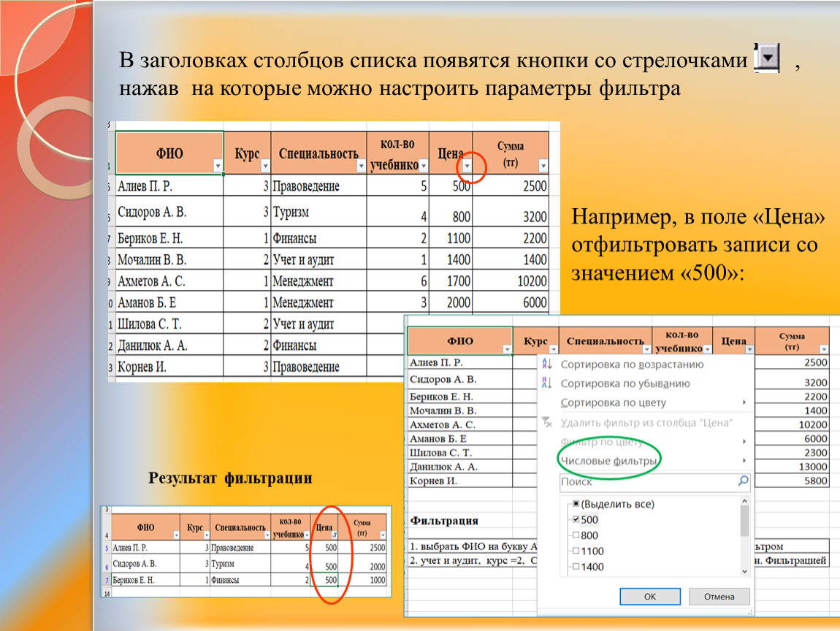The image size is (840, 631).
Task: Toggle the (Выделить все) checkbox
Action: pos(576,503)
